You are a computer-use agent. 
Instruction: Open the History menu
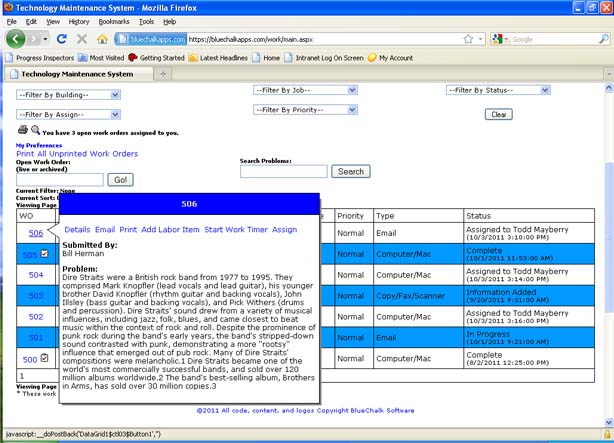79,22
